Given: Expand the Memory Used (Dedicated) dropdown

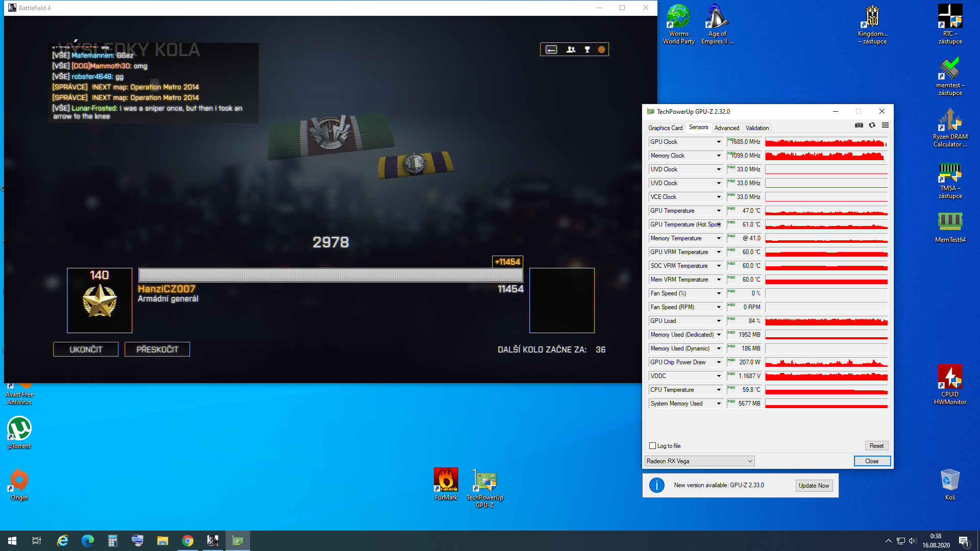Looking at the screenshot, I should tap(719, 335).
